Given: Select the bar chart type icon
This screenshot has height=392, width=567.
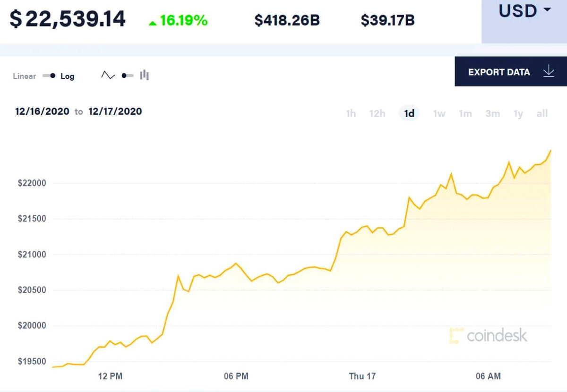Looking at the screenshot, I should click(x=144, y=75).
